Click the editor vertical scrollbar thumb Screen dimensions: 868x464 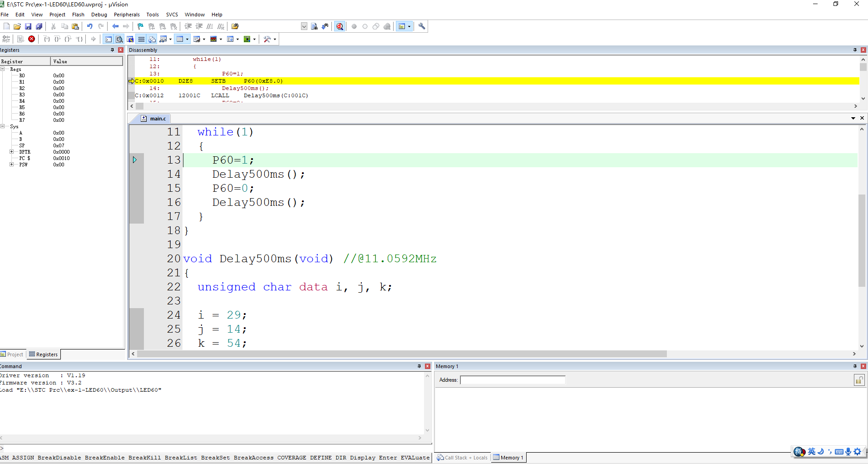(862, 241)
